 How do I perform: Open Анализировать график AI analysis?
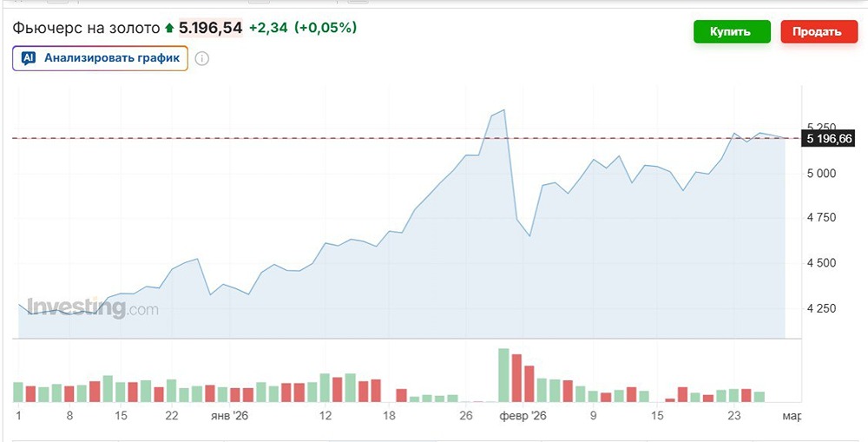pos(111,58)
